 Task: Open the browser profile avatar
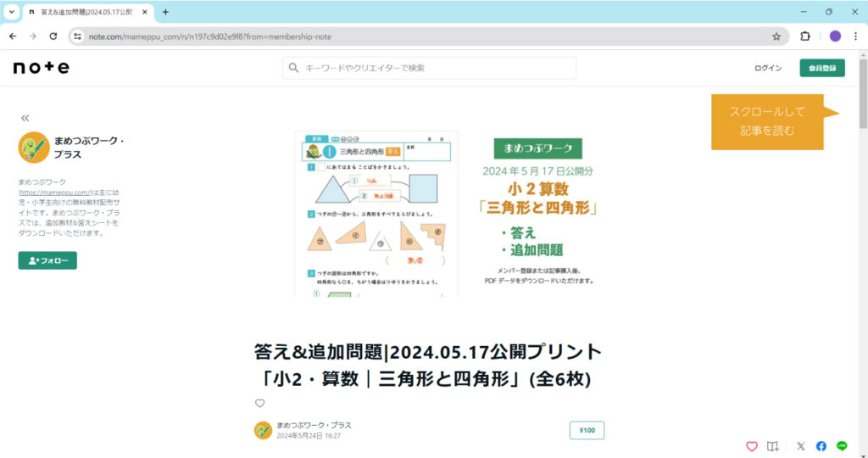(x=835, y=36)
